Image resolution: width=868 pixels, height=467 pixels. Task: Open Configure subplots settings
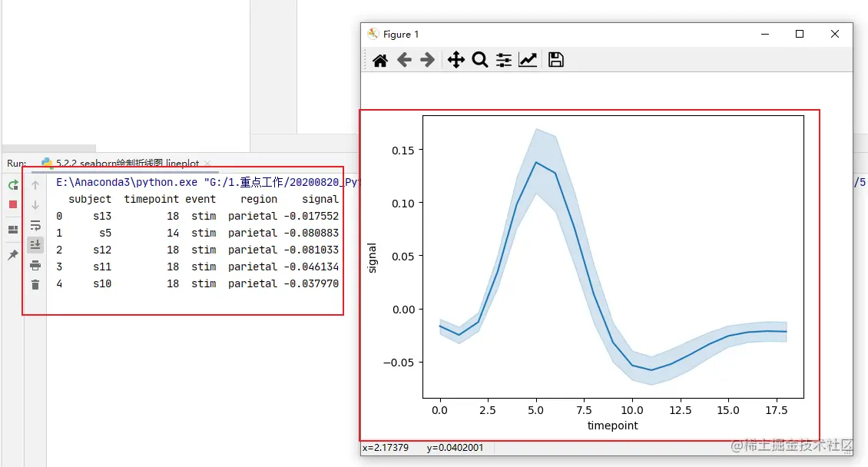point(504,60)
